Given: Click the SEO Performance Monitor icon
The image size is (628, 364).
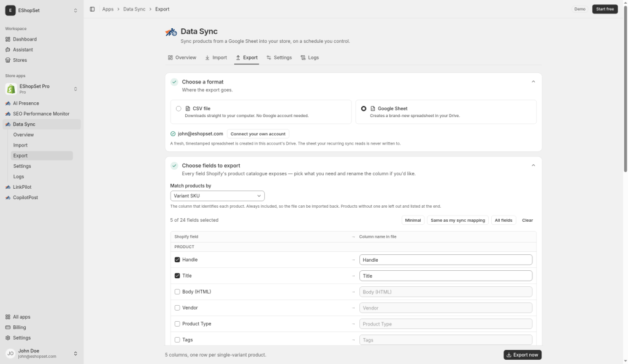Looking at the screenshot, I should click(7, 113).
